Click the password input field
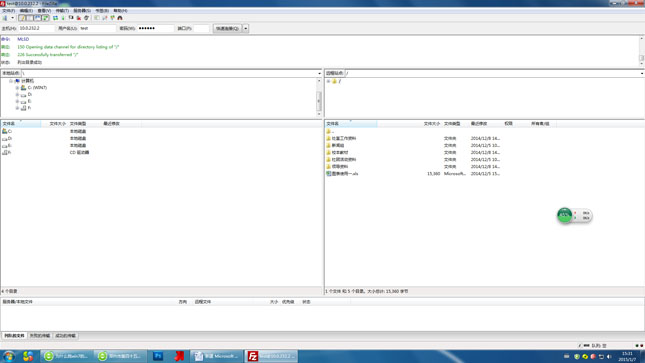This screenshot has height=363, width=645. coord(155,28)
